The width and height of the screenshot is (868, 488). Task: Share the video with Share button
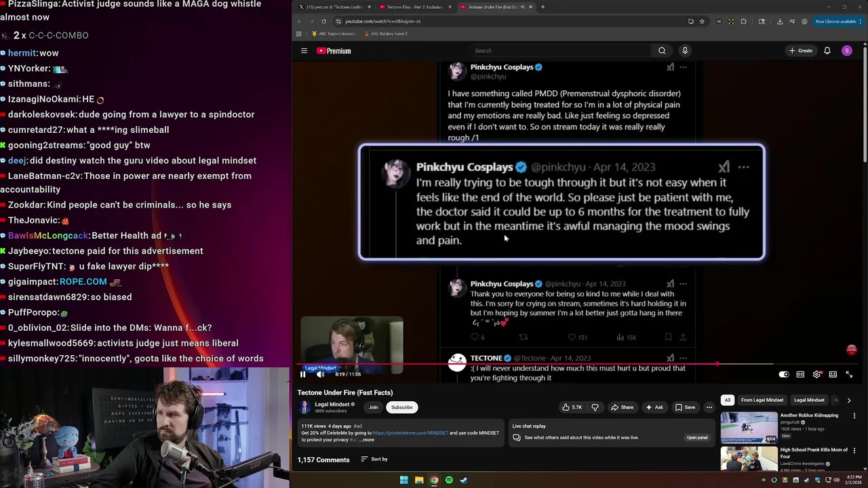pos(622,407)
